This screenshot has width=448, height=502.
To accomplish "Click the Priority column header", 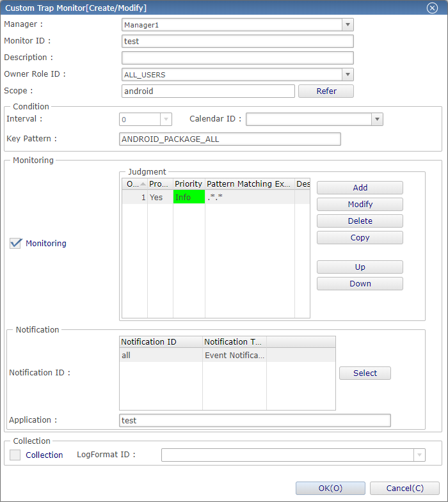I will click(x=189, y=184).
